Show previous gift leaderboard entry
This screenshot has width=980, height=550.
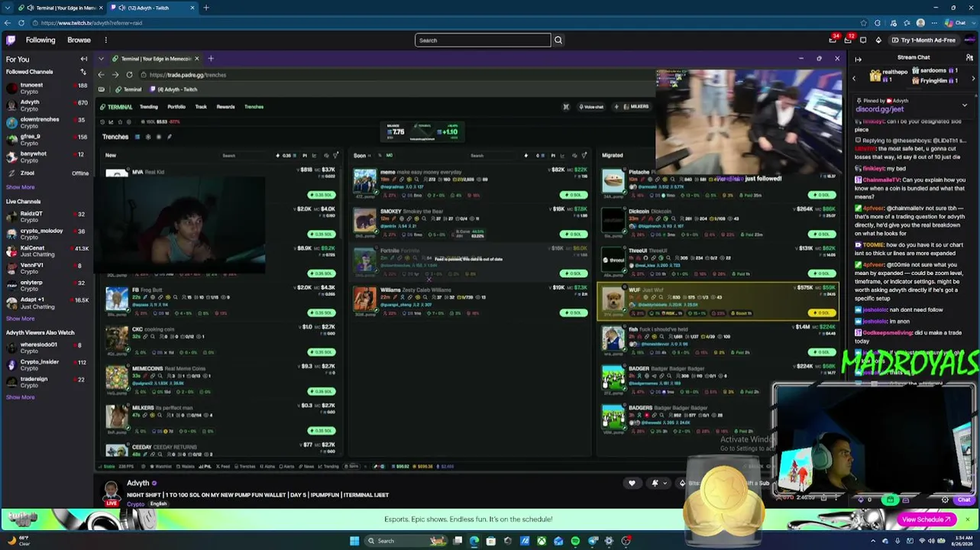click(x=854, y=78)
